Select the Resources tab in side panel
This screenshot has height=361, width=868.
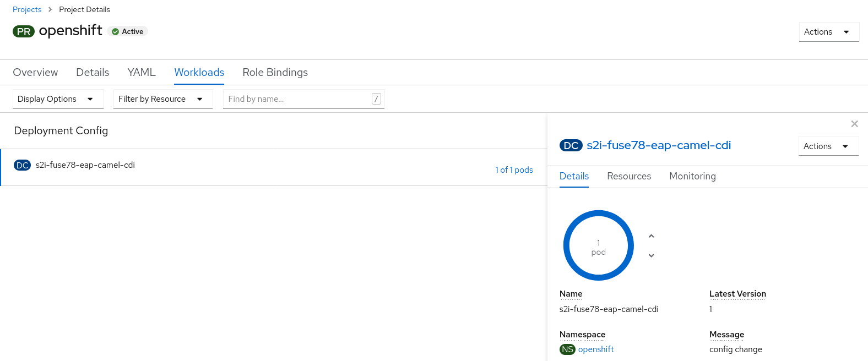point(628,176)
